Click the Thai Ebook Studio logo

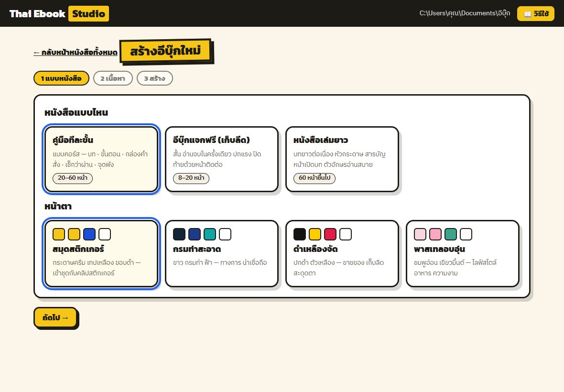[x=59, y=14]
